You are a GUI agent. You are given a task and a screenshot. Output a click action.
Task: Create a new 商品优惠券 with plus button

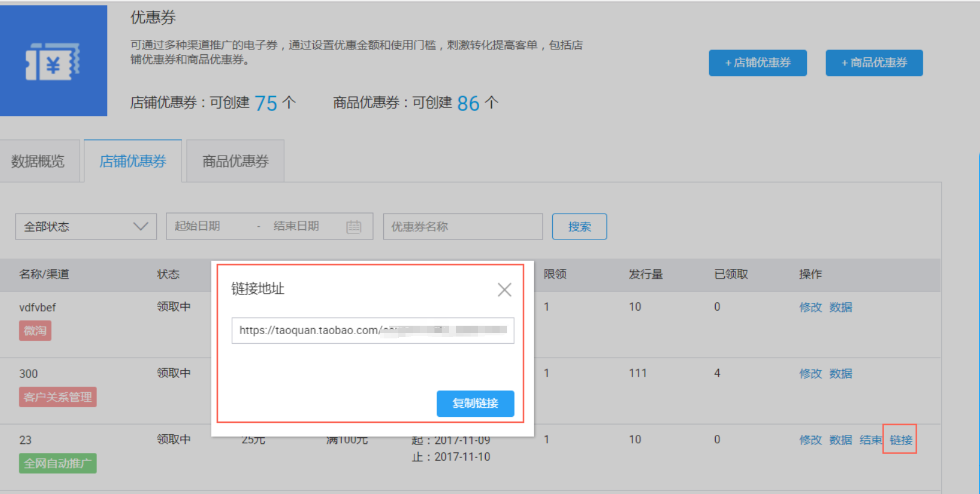tap(874, 63)
